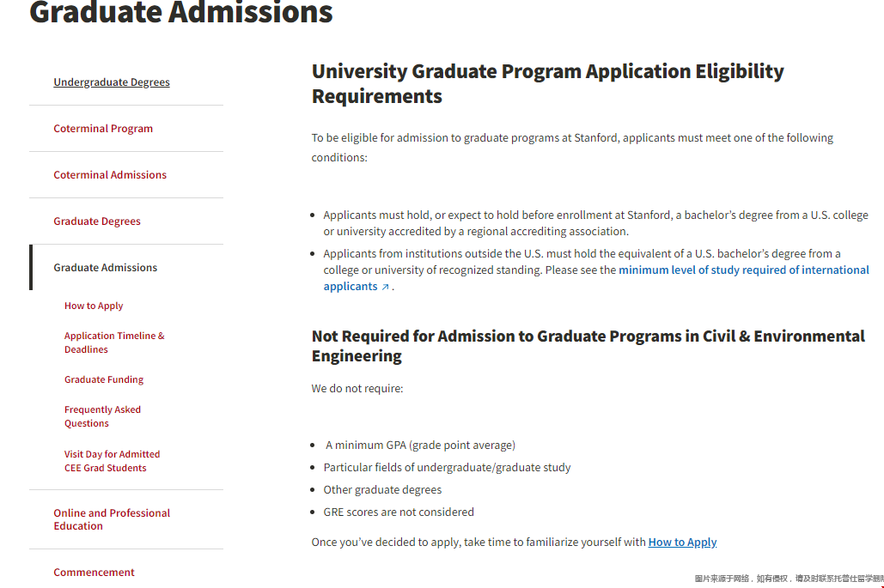Select Coterminal Admissions from side navigation
Screen dimensions: 884x588
110,175
